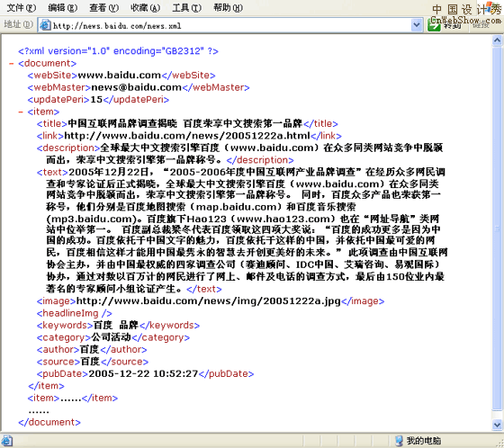Viewport: 504px width, 448px height.
Task: Click the closing item tag
Action: pyautogui.click(x=46, y=386)
